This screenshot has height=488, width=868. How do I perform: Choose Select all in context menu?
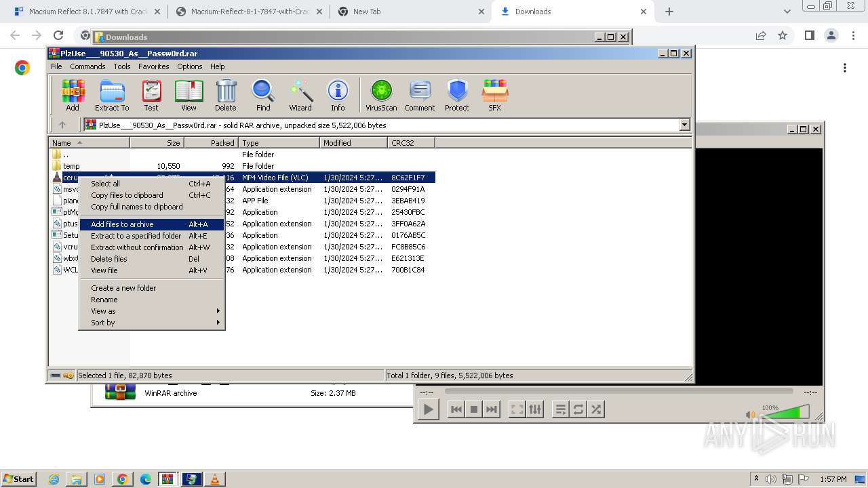[x=152, y=184]
